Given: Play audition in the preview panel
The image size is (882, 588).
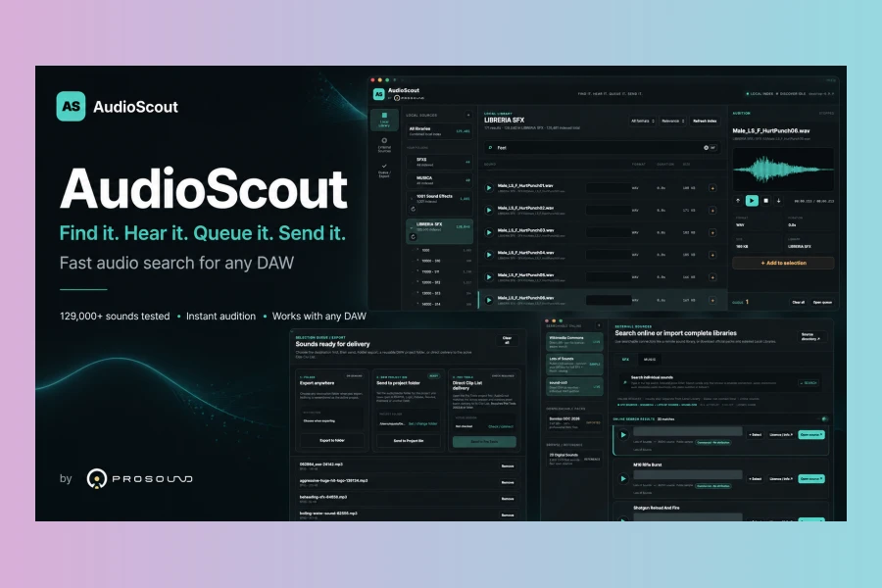Looking at the screenshot, I should pos(752,200).
